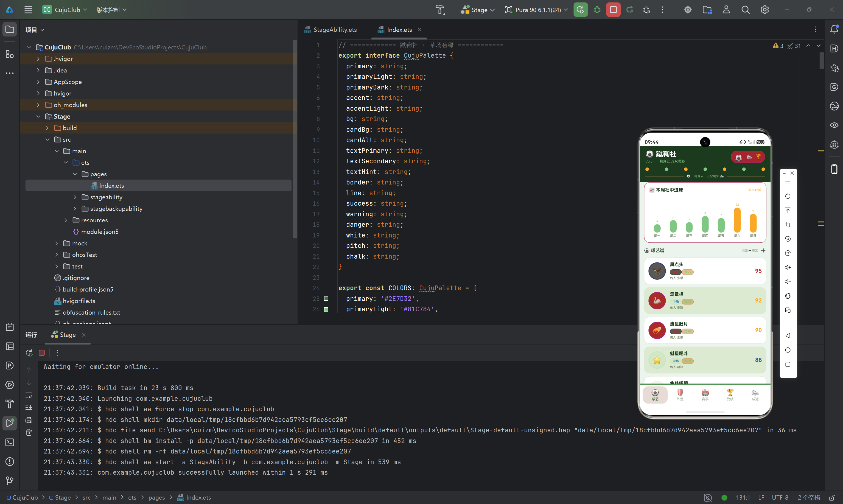This screenshot has height=504, width=843.
Task: Close the Stage run tab
Action: click(x=83, y=335)
